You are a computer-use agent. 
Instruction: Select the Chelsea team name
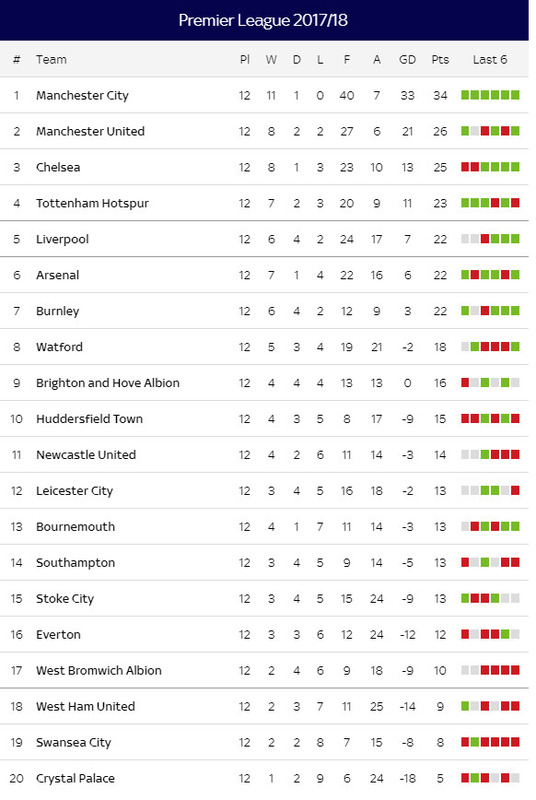click(x=58, y=167)
